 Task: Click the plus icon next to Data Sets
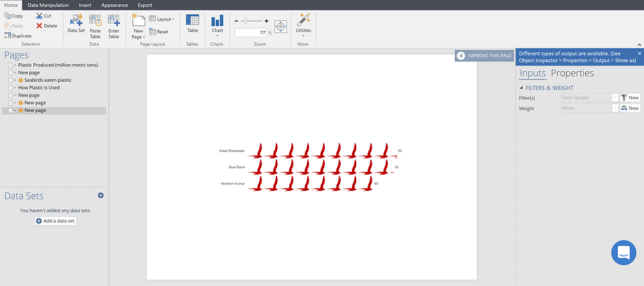(100, 195)
